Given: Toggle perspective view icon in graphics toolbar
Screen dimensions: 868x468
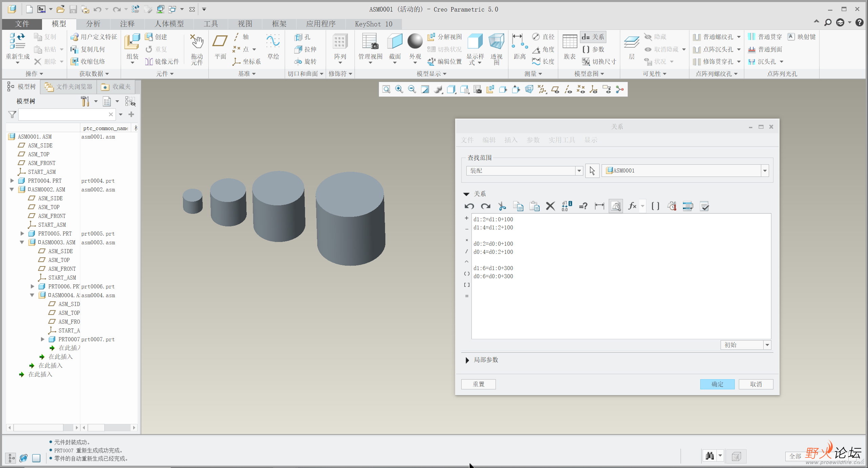Looking at the screenshot, I should click(x=529, y=89).
